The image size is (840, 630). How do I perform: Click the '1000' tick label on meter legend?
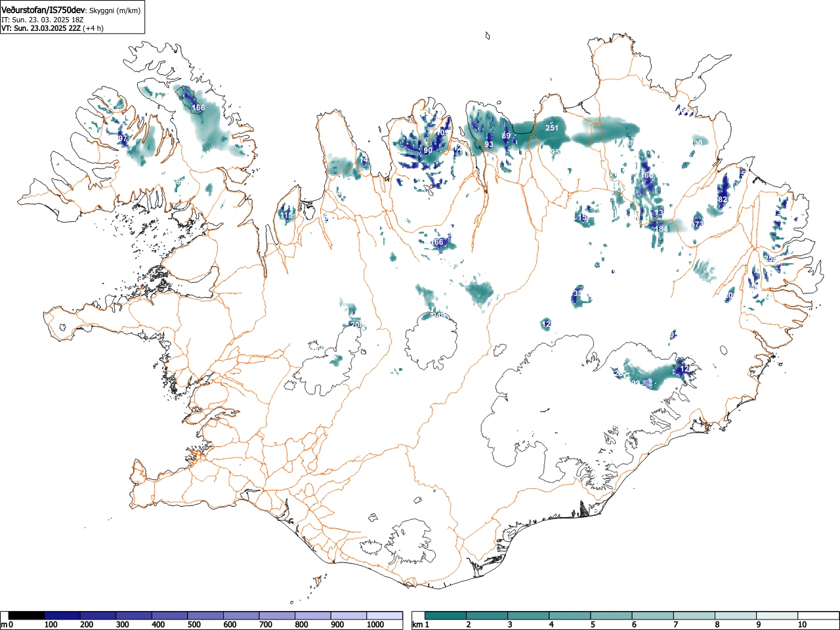point(375,625)
